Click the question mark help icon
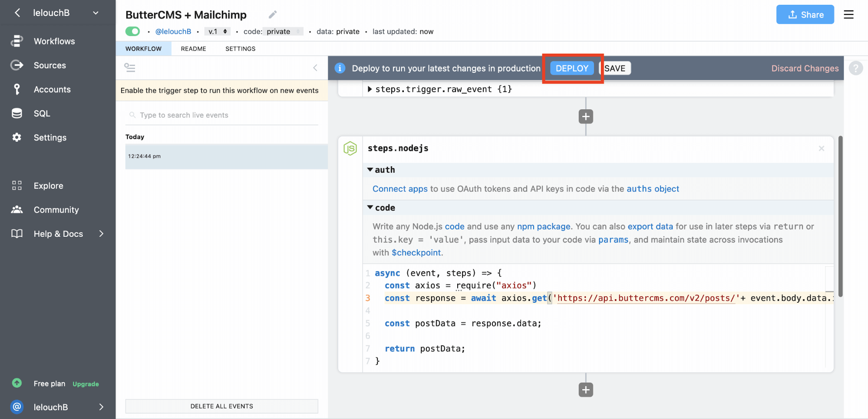 coord(855,68)
